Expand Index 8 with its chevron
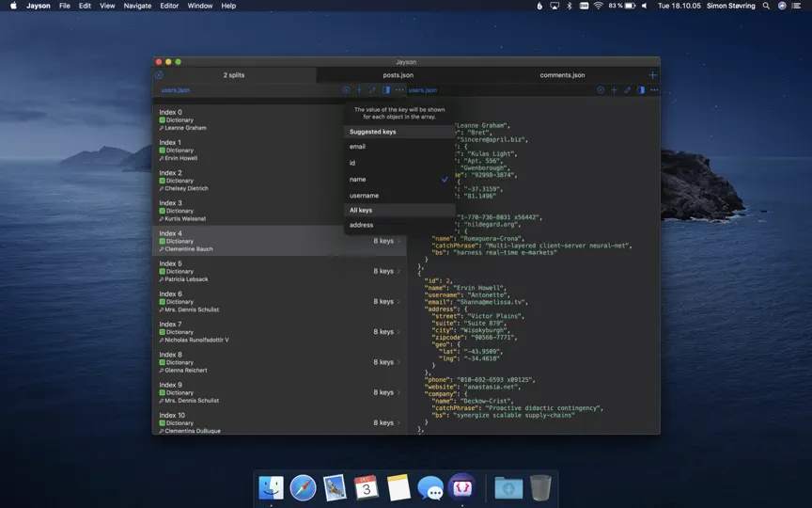The width and height of the screenshot is (812, 508). [398, 362]
